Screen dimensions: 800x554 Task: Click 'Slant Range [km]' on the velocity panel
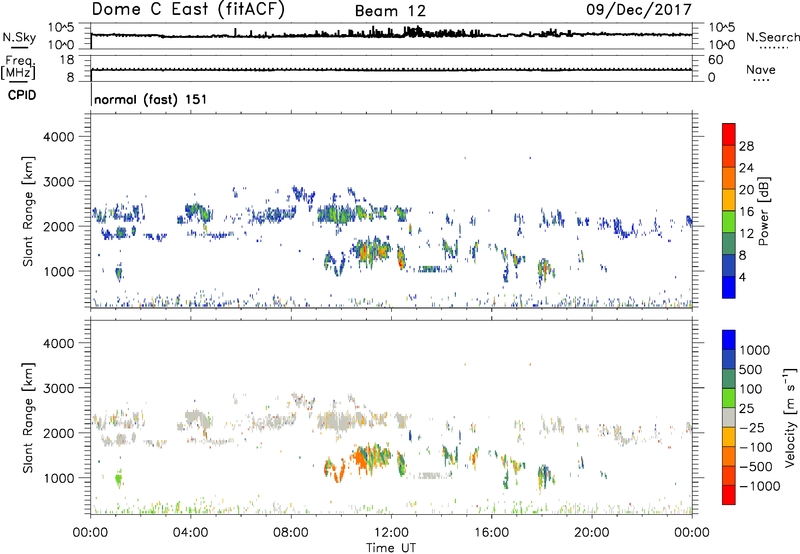point(28,417)
